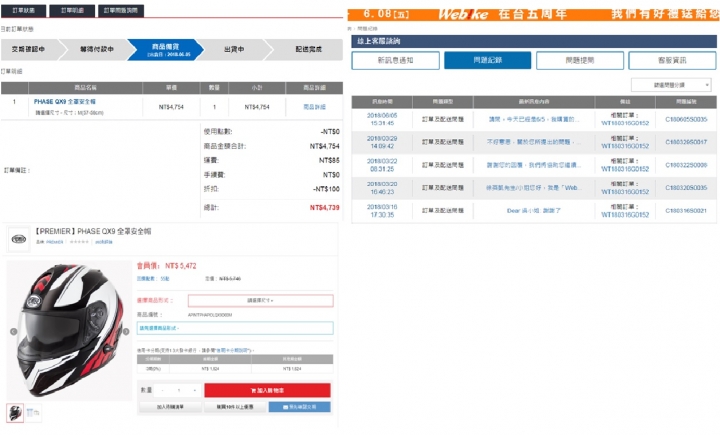Click the member price NT$ 5,472

(x=180, y=266)
